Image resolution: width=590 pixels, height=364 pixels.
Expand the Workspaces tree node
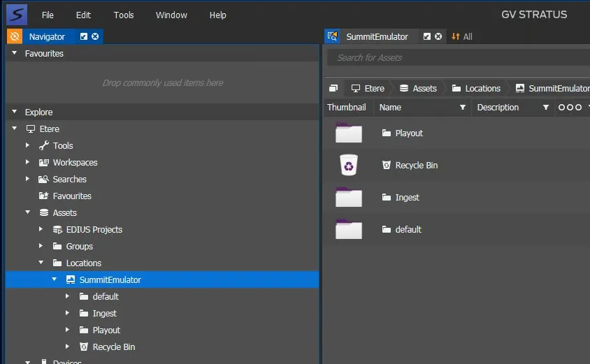(x=28, y=162)
